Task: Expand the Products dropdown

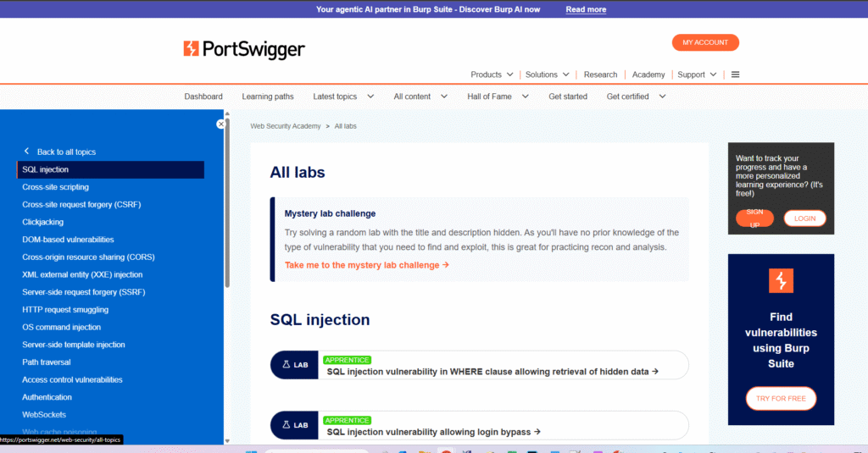Action: [492, 75]
